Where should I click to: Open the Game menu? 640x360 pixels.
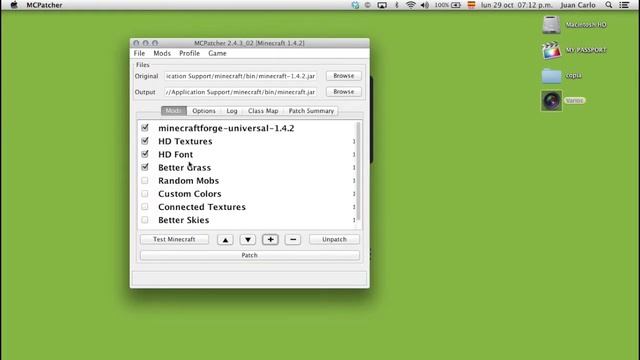(x=217, y=53)
